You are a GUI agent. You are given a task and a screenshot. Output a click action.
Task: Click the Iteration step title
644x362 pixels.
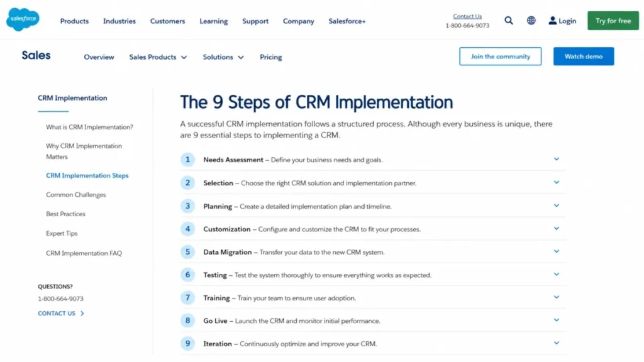[x=218, y=344]
